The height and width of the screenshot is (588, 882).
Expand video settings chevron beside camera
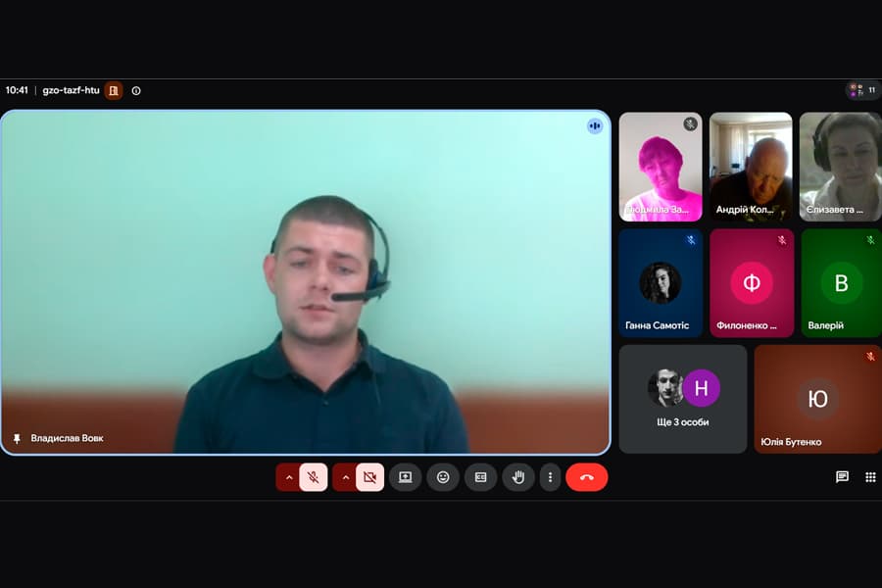345,477
